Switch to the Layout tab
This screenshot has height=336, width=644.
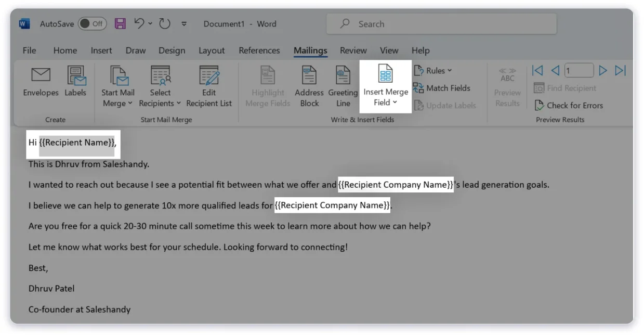[x=212, y=50]
